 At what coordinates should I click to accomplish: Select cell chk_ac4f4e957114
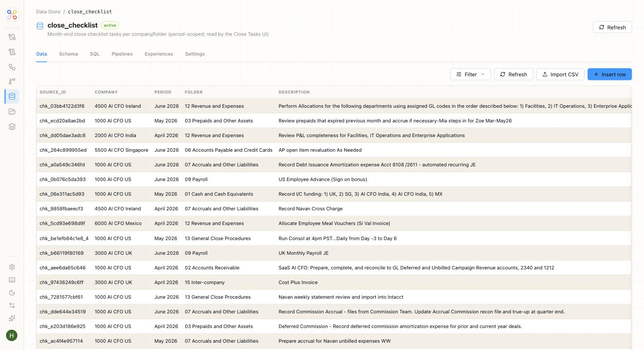pos(61,341)
